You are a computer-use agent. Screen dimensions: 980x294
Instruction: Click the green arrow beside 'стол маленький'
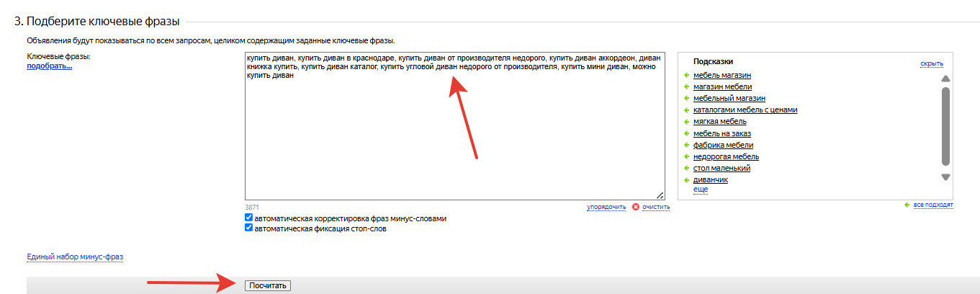[687, 168]
